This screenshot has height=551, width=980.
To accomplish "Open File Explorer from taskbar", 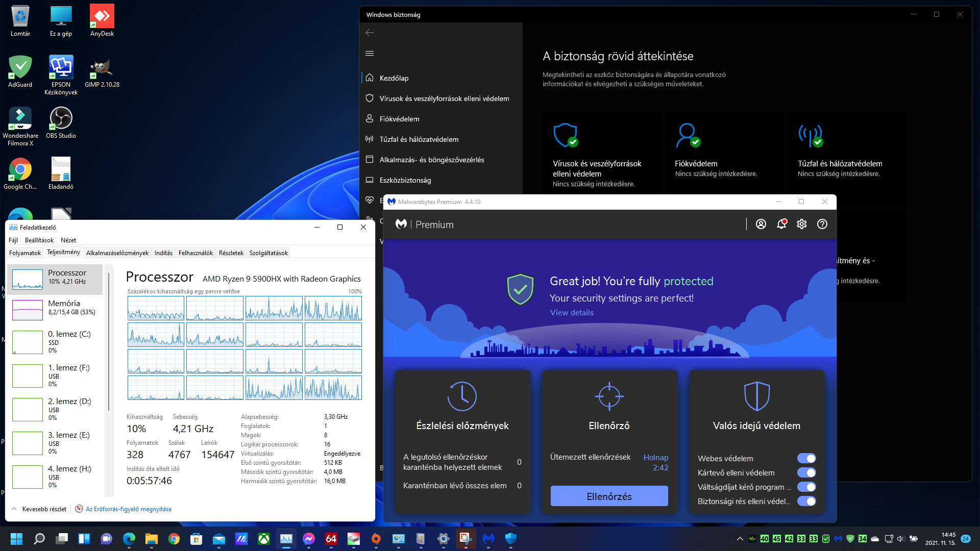I will click(152, 539).
